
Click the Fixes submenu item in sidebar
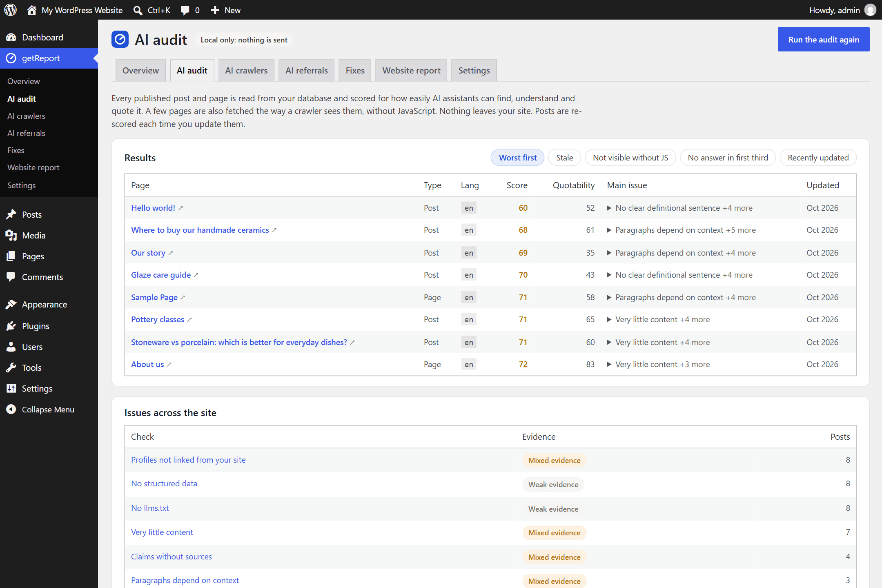click(16, 150)
